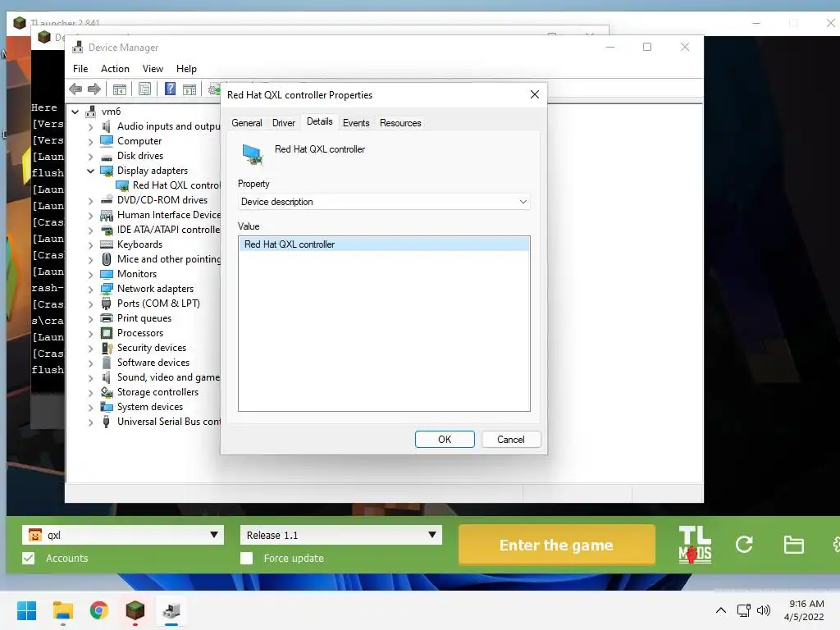The width and height of the screenshot is (840, 630).
Task: Toggle the Accounts checkbox in TLauncher
Action: (x=29, y=558)
